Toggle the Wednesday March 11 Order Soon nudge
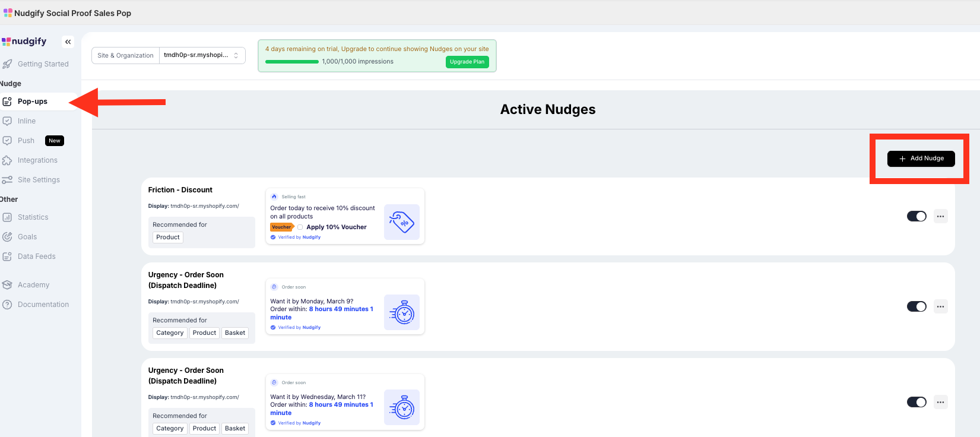Viewport: 980px width, 437px height. click(916, 402)
